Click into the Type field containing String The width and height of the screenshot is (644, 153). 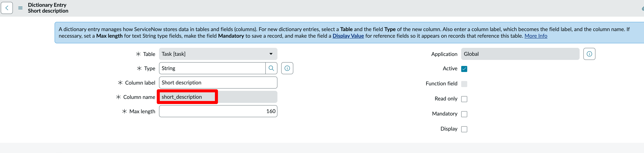(x=212, y=68)
